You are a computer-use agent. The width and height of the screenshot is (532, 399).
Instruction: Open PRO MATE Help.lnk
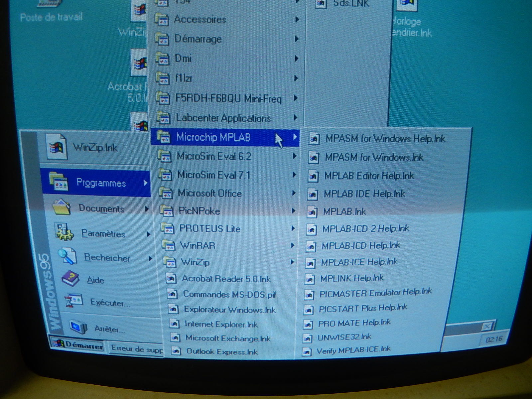tap(355, 323)
